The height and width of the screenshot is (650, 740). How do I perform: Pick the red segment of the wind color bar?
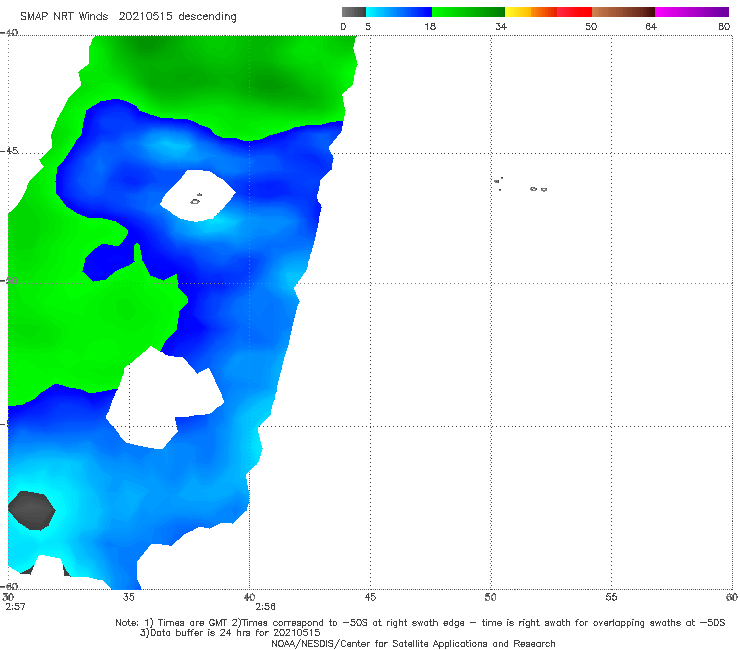pyautogui.click(x=574, y=12)
